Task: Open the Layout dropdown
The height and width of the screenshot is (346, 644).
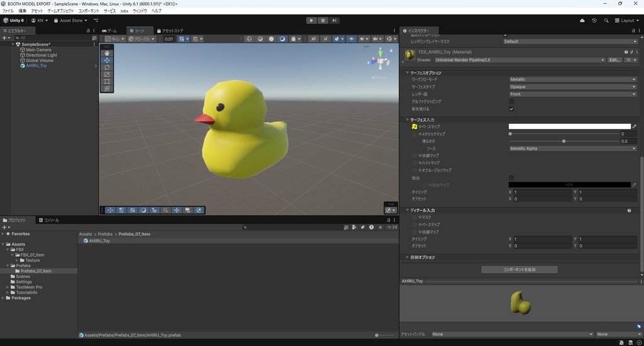Action: click(x=627, y=21)
